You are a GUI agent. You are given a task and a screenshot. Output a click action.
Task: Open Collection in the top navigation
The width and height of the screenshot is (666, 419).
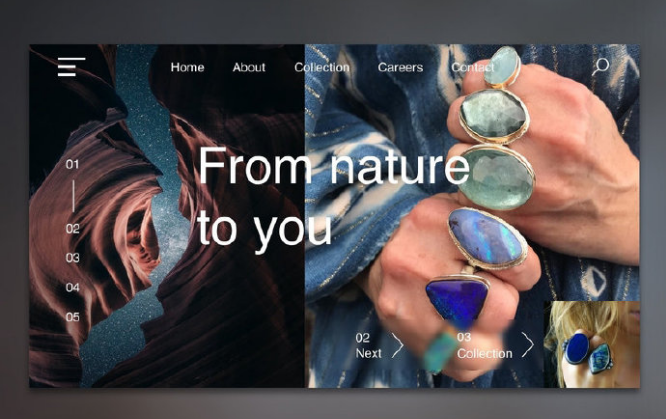coord(322,68)
